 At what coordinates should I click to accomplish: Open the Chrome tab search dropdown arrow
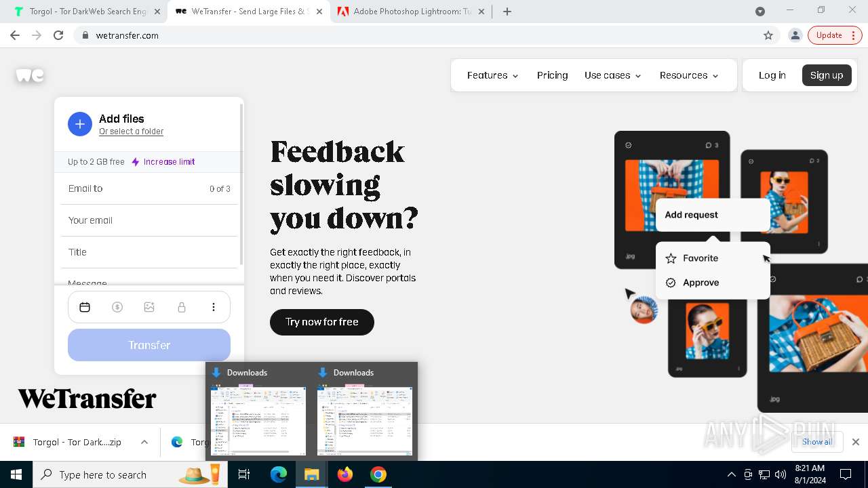pyautogui.click(x=760, y=12)
